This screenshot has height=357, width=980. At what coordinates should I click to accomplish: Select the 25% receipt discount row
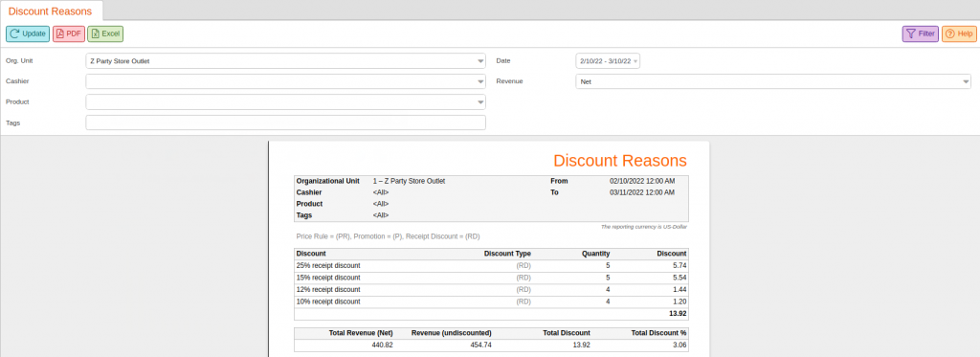(491, 266)
